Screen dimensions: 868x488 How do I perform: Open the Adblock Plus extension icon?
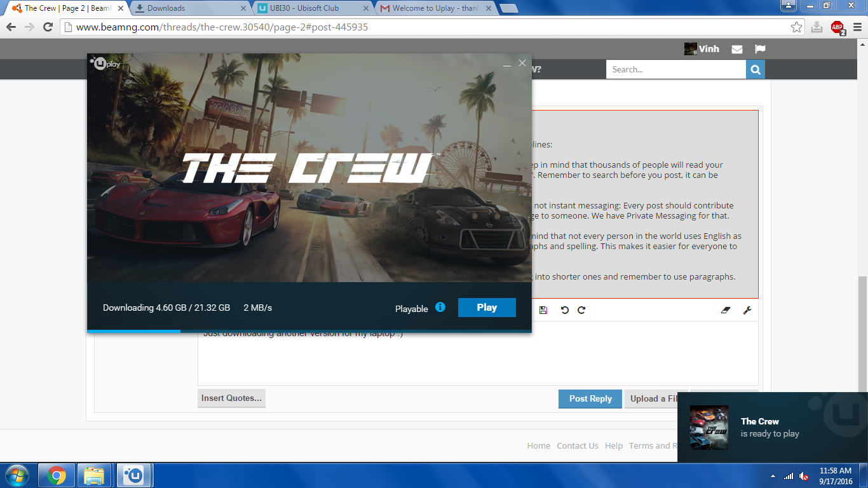[837, 27]
